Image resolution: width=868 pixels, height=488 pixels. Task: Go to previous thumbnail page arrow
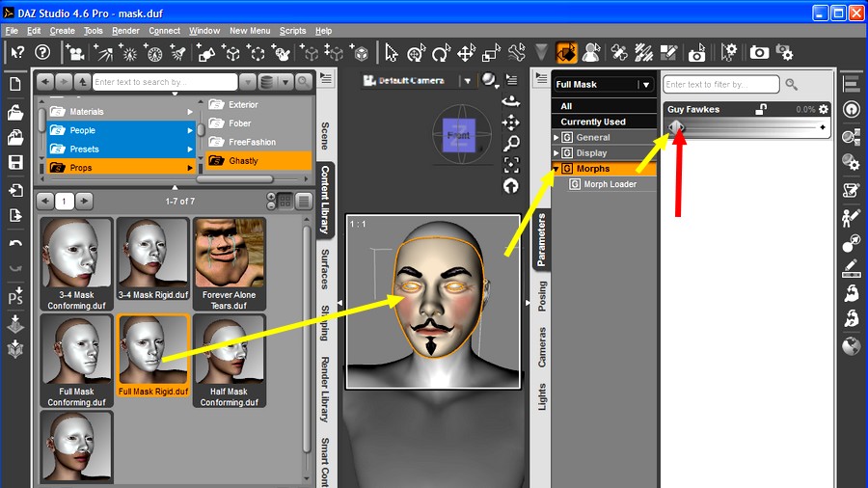click(45, 201)
